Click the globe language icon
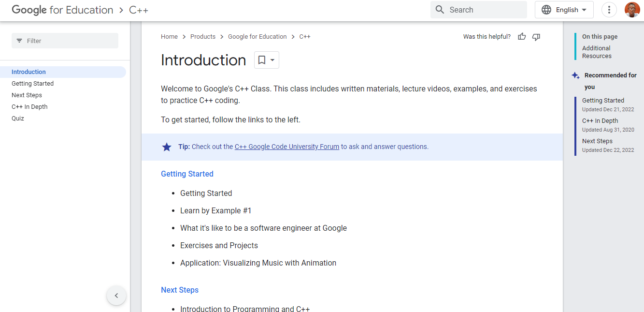 pos(546,10)
